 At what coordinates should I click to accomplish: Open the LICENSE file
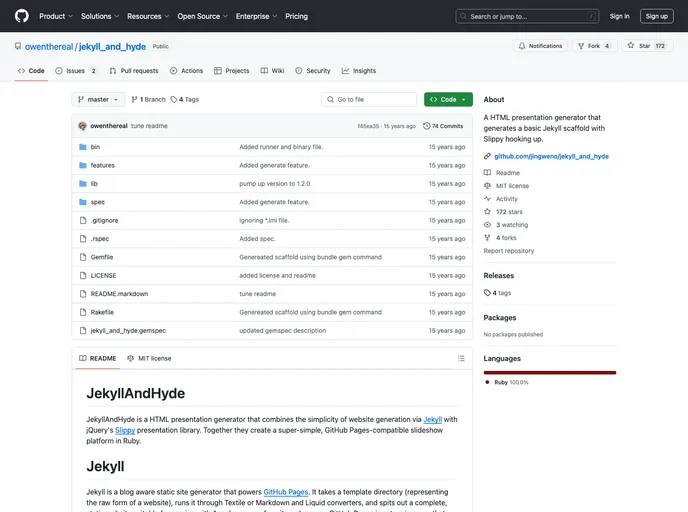[103, 276]
